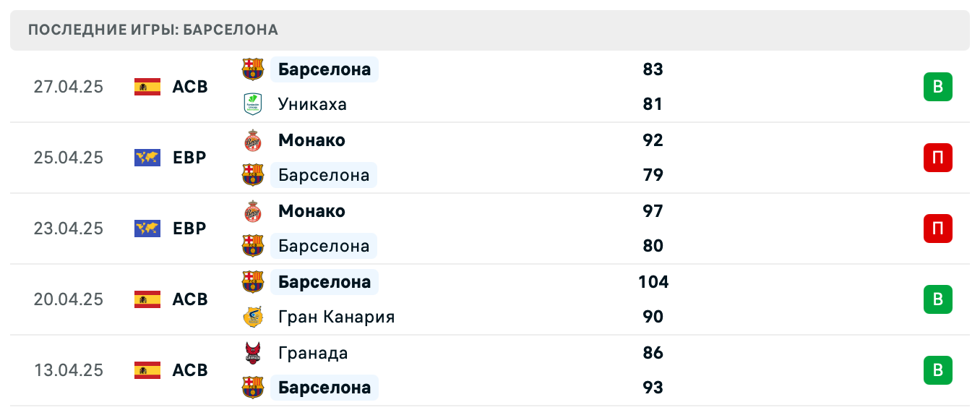Click the Barcelona crest in the 13.04.25 row
Image resolution: width=980 pixels, height=418 pixels.
[x=253, y=387]
